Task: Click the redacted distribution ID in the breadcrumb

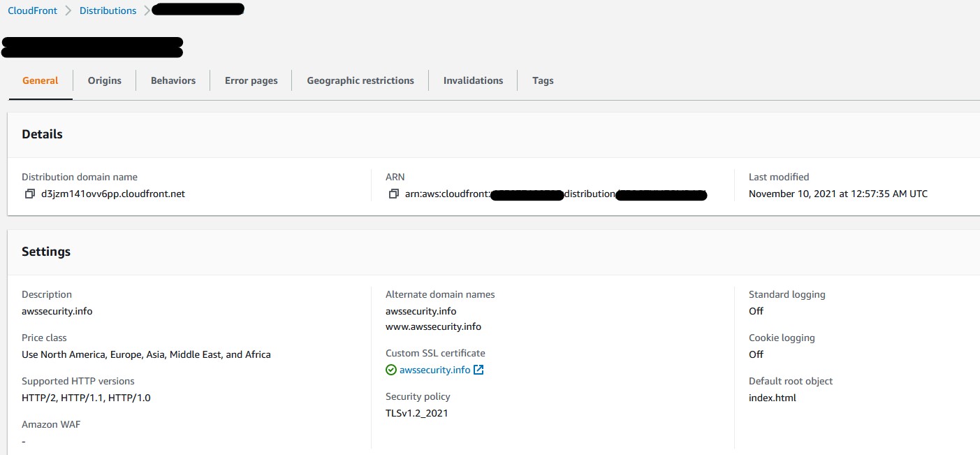Action: tap(198, 10)
